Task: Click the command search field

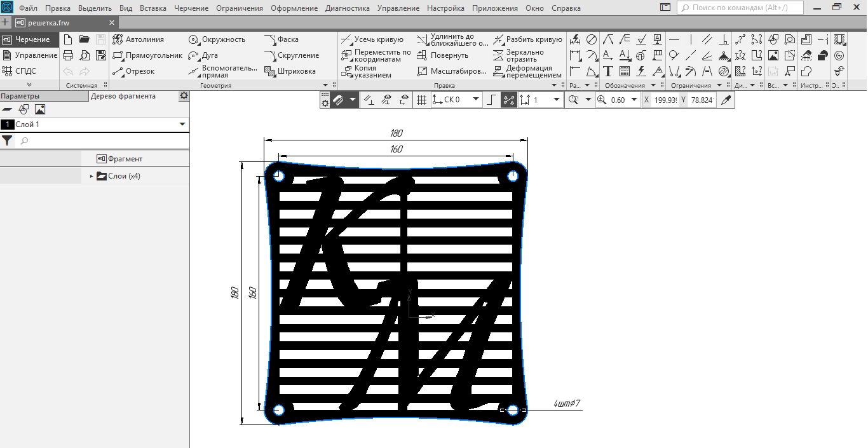Action: click(740, 8)
